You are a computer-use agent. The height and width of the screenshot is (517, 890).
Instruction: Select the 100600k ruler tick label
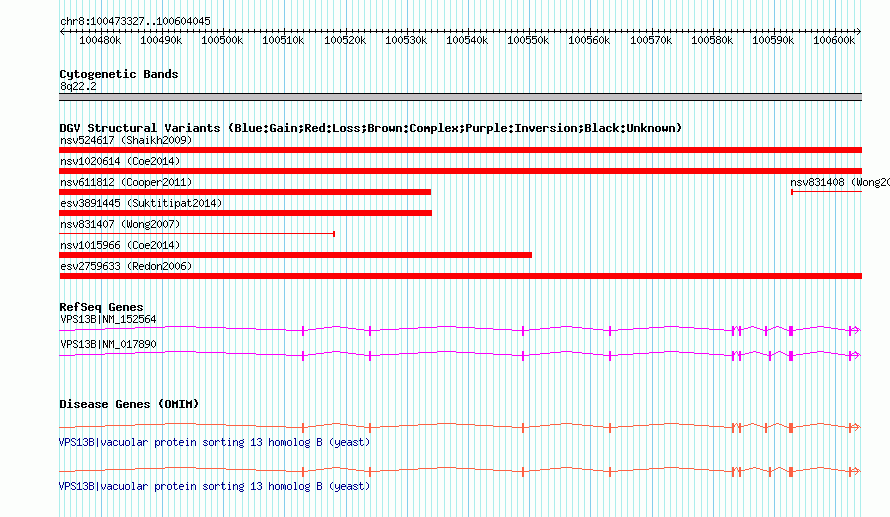[834, 40]
